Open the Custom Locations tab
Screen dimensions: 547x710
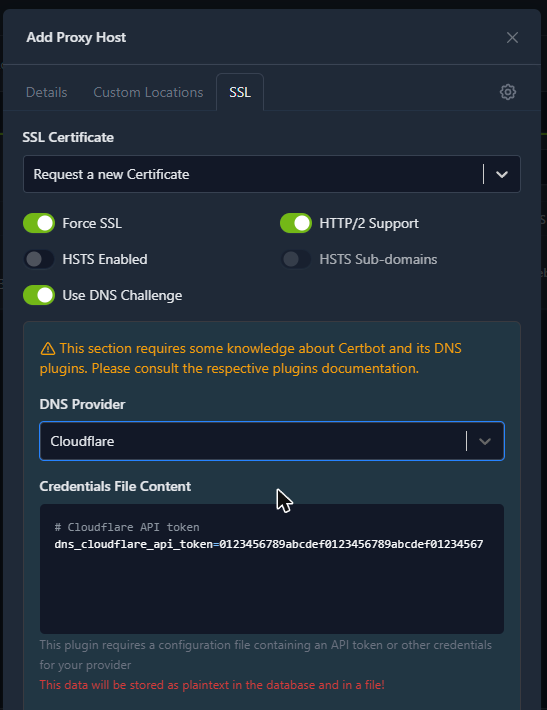pos(148,92)
